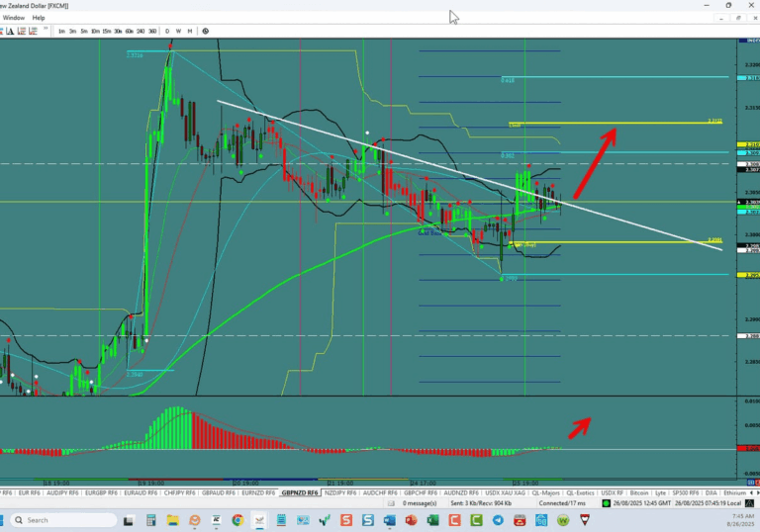Set chart timeframe to 30m
Image resolution: width=760 pixels, height=532 pixels.
118,31
